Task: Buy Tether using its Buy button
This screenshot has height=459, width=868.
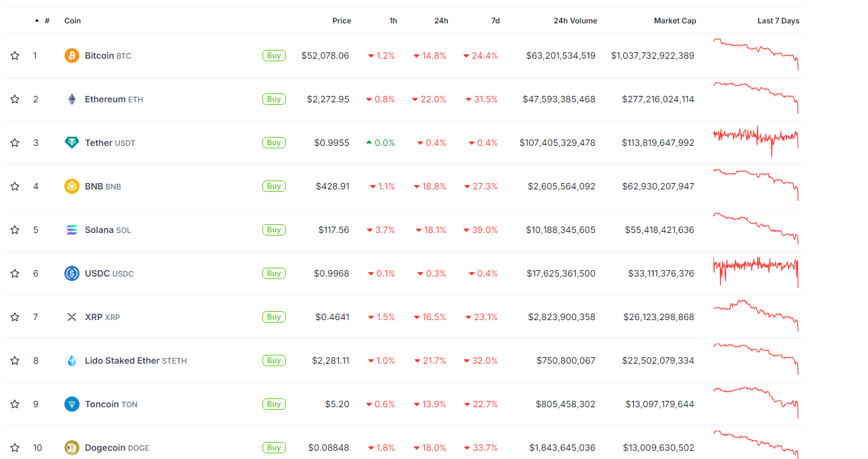Action: (274, 143)
